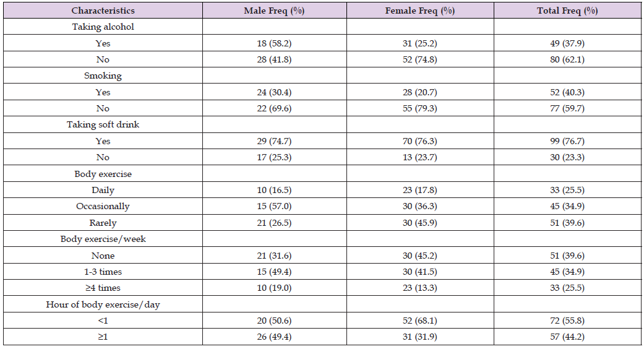Viewport: 644px width, 349px height.
Task: Click the cell with 72 (55.8)
Action: (x=567, y=320)
